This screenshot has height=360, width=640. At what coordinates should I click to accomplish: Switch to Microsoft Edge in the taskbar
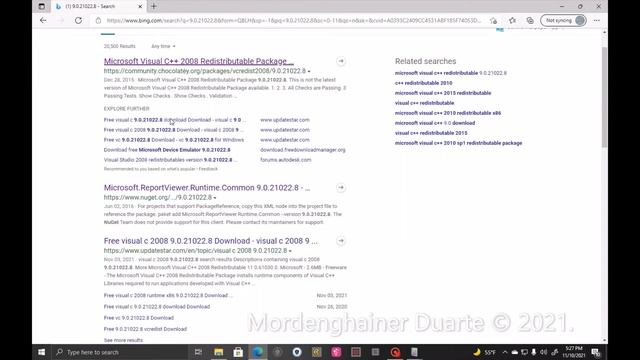(258, 352)
